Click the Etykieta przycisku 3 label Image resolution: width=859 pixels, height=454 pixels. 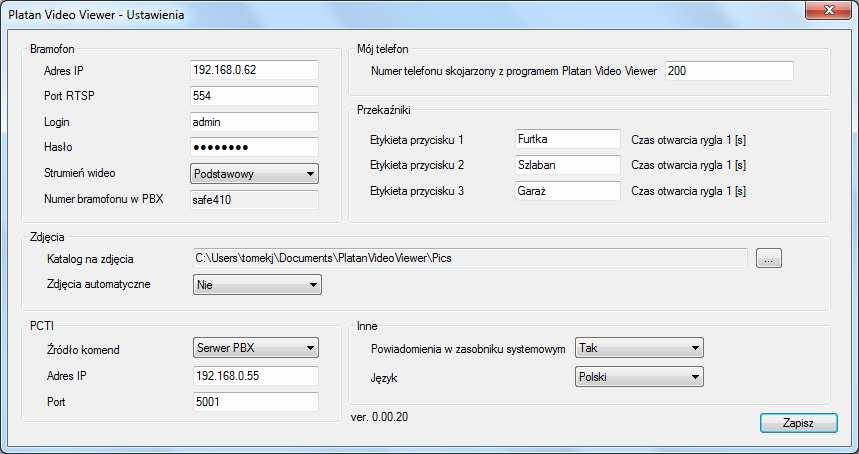417,192
